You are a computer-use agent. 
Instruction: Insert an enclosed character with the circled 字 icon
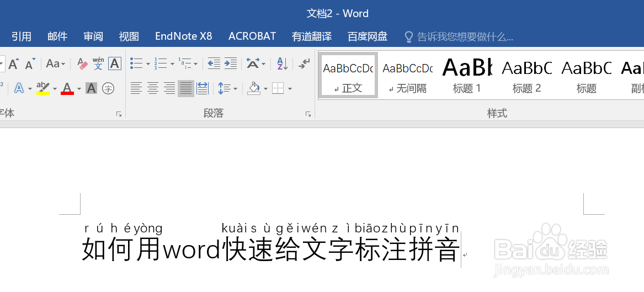click(x=108, y=88)
